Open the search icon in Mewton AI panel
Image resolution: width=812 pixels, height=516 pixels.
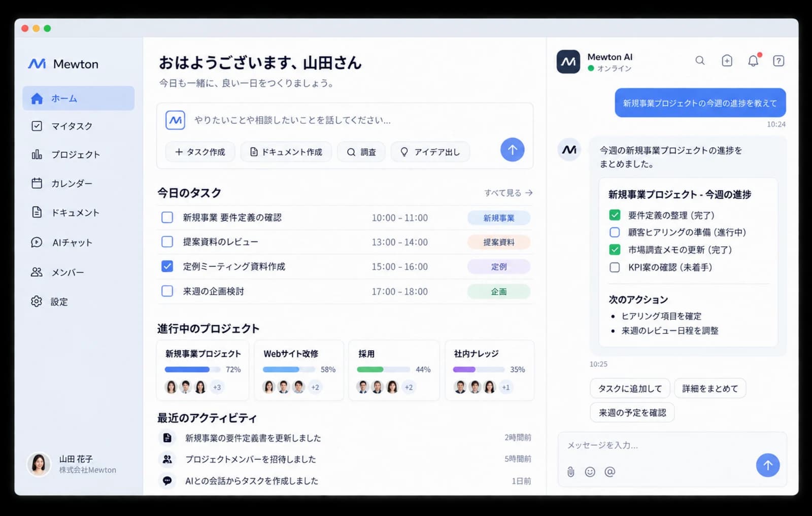coord(700,61)
